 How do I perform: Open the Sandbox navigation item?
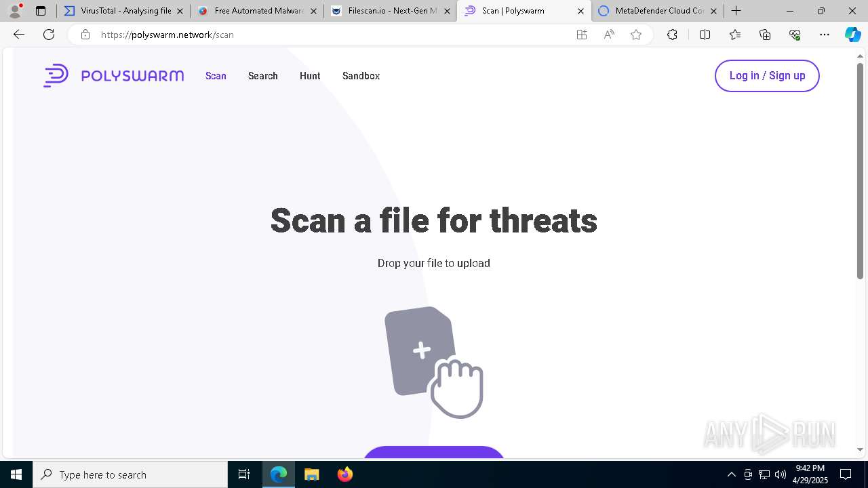361,76
